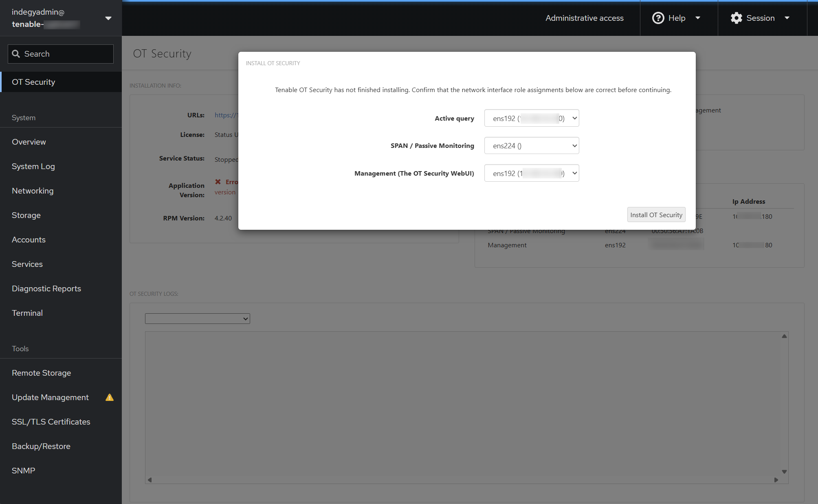
Task: Click Administrative access in the top bar
Action: [x=584, y=18]
